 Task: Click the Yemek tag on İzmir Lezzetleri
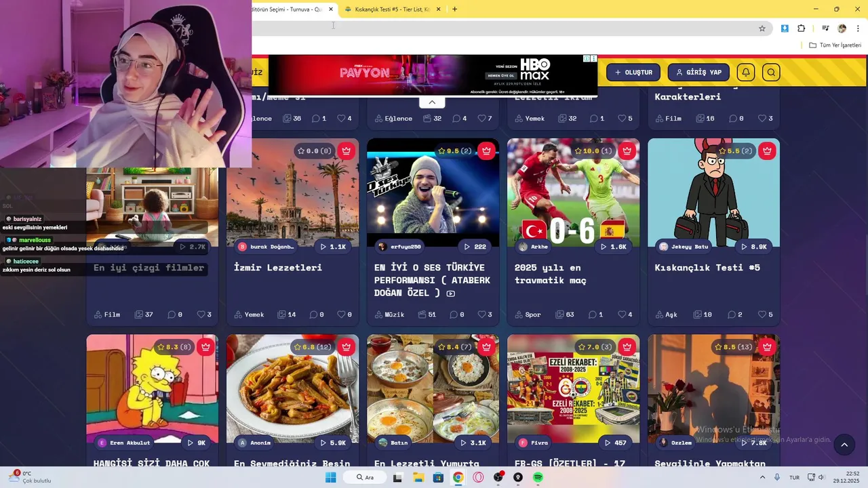249,314
